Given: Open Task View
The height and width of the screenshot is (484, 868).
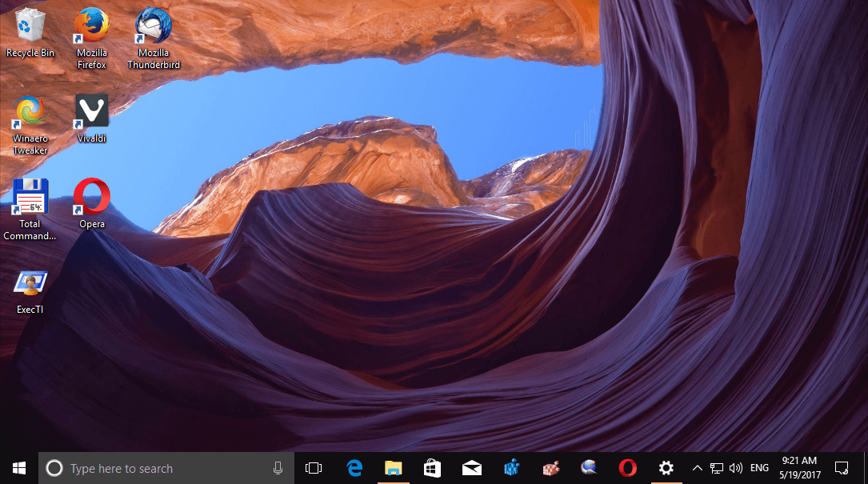Looking at the screenshot, I should [x=314, y=468].
